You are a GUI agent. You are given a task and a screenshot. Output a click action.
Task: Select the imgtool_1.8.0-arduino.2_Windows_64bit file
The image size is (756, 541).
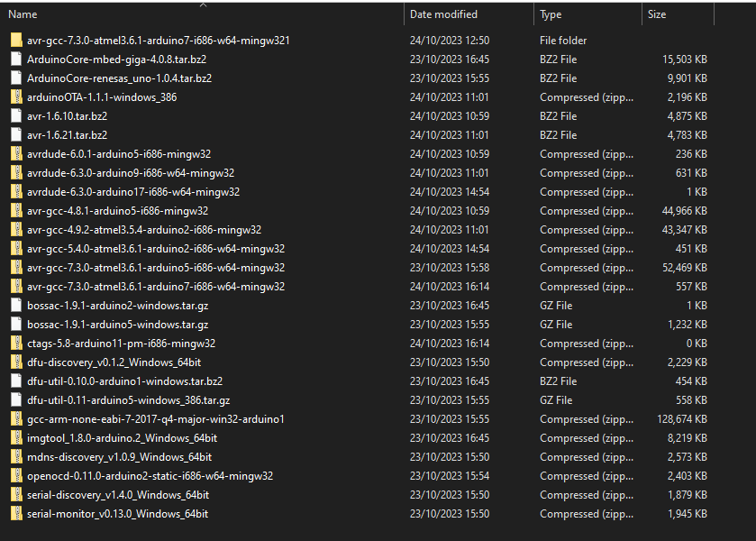point(122,438)
